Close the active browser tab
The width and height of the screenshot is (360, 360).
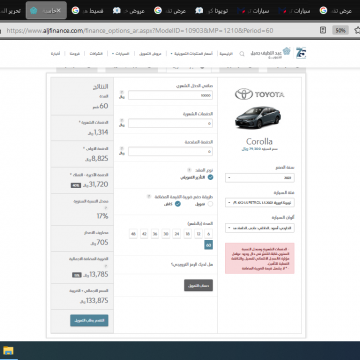[59, 11]
